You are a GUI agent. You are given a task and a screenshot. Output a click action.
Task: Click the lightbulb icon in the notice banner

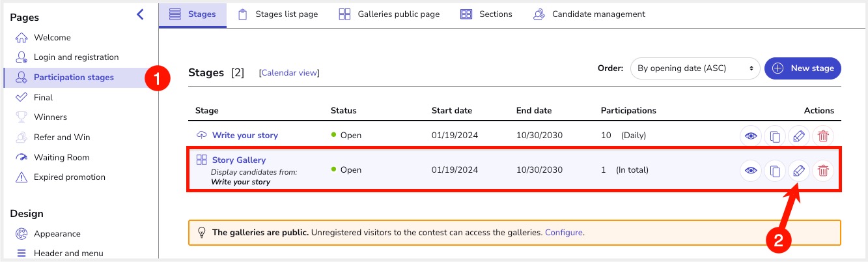[201, 232]
